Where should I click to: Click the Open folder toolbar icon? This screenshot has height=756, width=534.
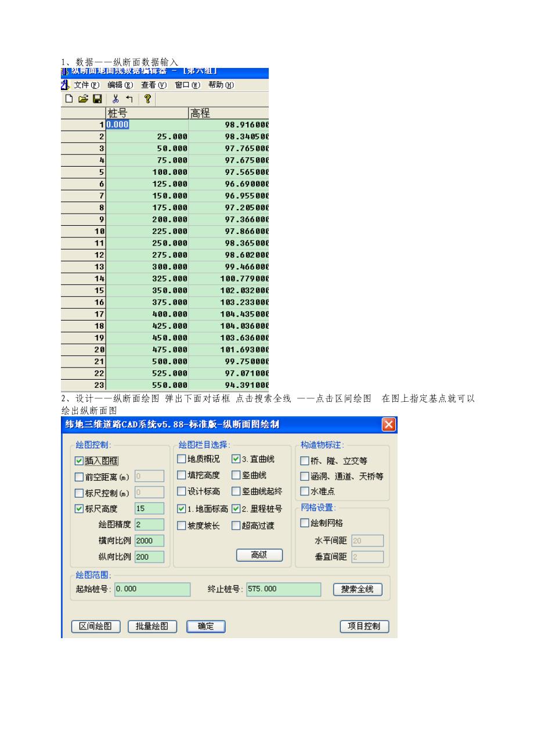tap(84, 99)
